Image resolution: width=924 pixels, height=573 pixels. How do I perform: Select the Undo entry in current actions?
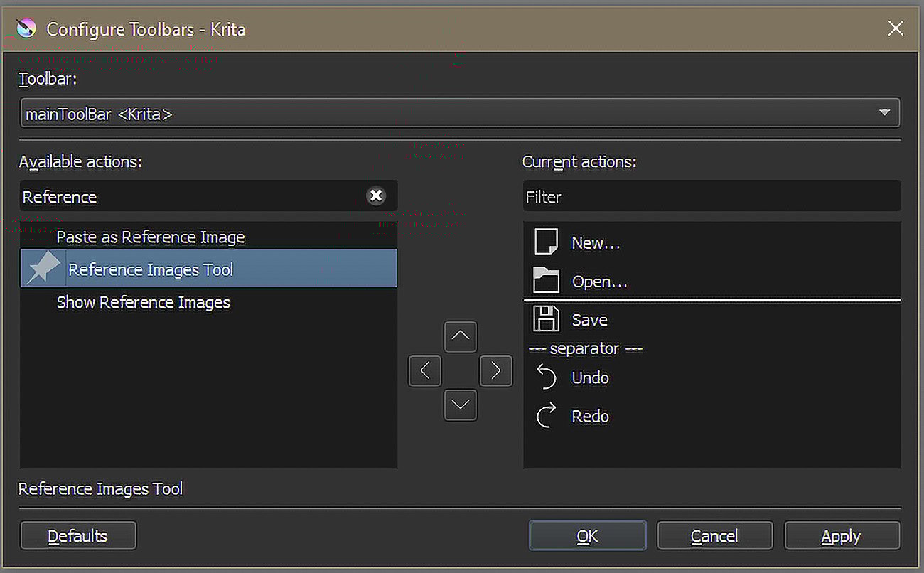(x=712, y=377)
